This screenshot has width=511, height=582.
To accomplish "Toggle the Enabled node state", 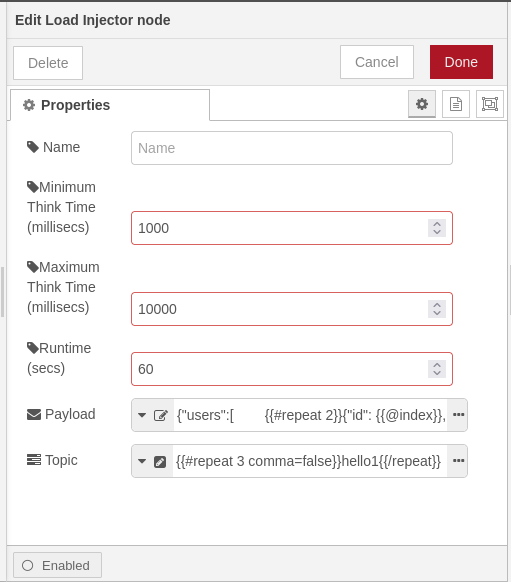I will [x=57, y=565].
